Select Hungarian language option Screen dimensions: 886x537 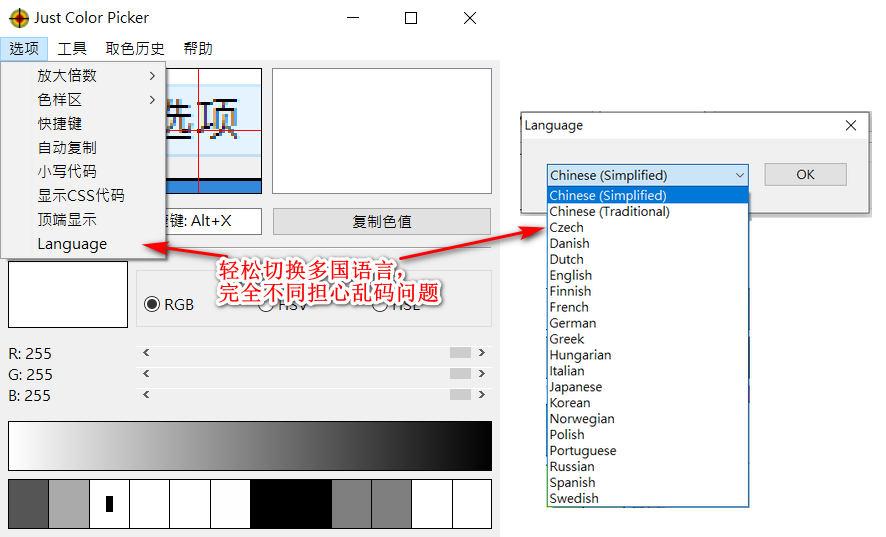coord(648,355)
